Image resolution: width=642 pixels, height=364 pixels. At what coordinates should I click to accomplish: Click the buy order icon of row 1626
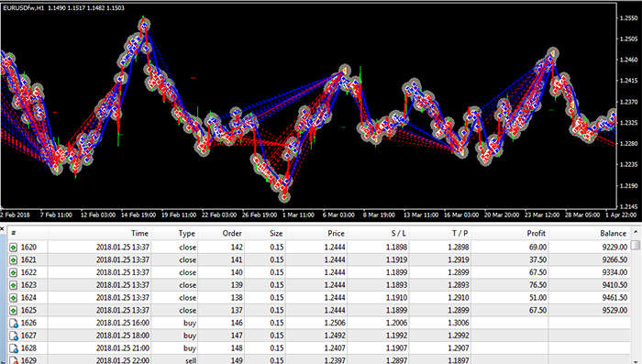(14, 323)
